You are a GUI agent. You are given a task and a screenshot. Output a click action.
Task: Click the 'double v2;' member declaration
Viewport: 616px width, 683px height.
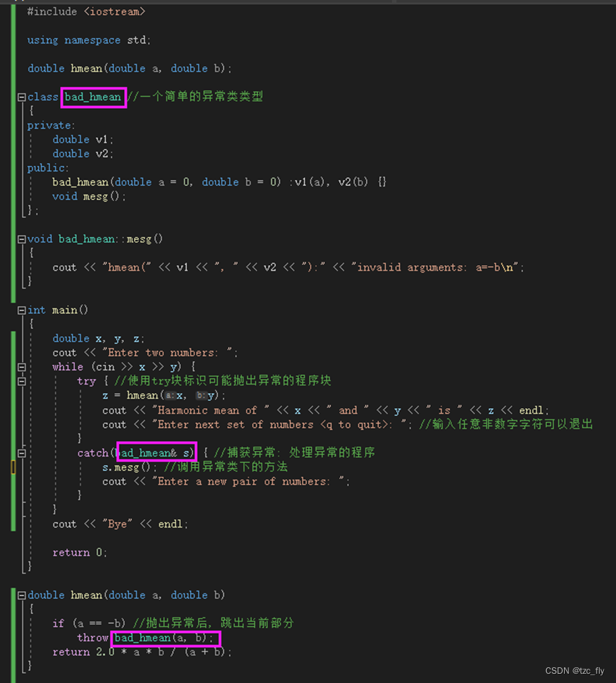[83, 154]
